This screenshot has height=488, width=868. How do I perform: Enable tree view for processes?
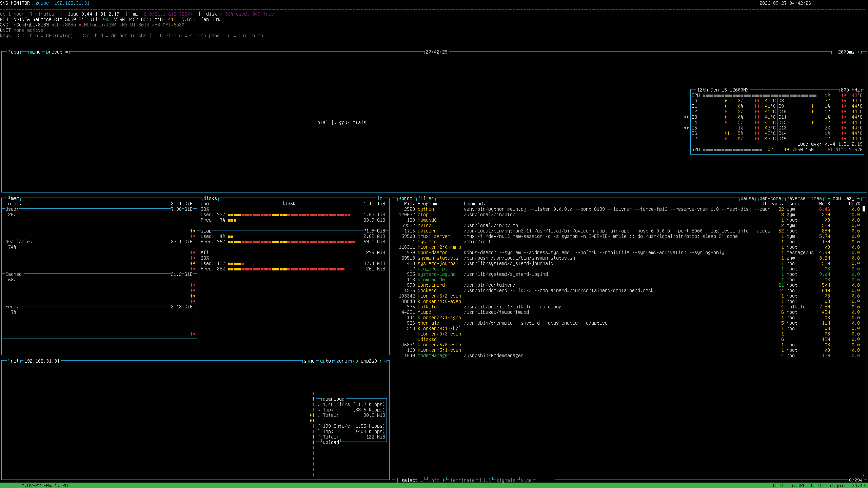[x=816, y=198]
